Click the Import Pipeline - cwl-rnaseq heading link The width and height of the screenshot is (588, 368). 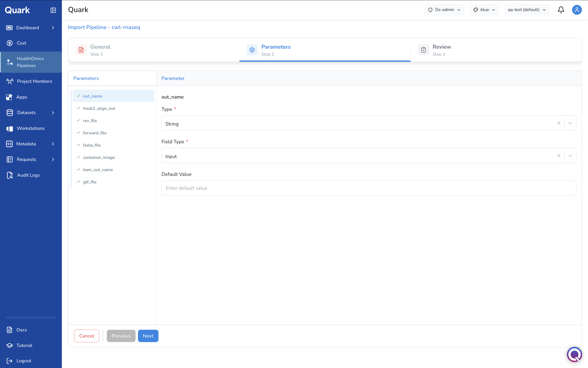coord(104,27)
